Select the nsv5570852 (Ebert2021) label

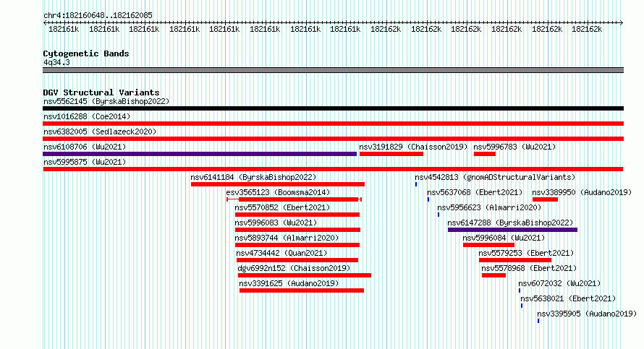pos(283,207)
